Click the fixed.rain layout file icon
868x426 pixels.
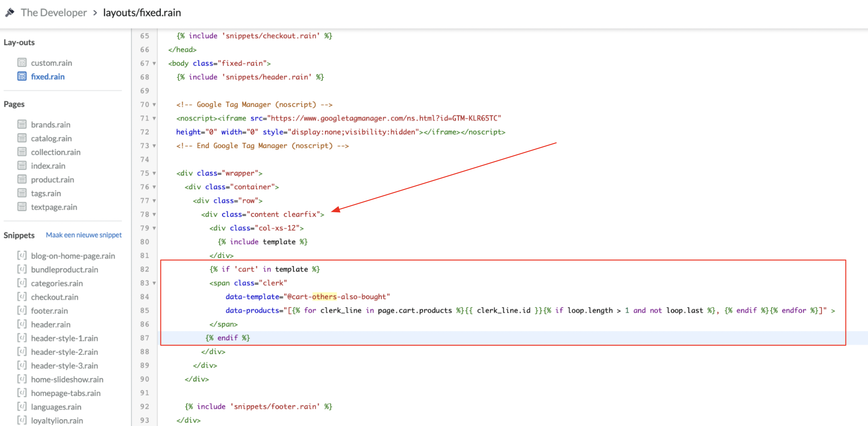coord(22,76)
